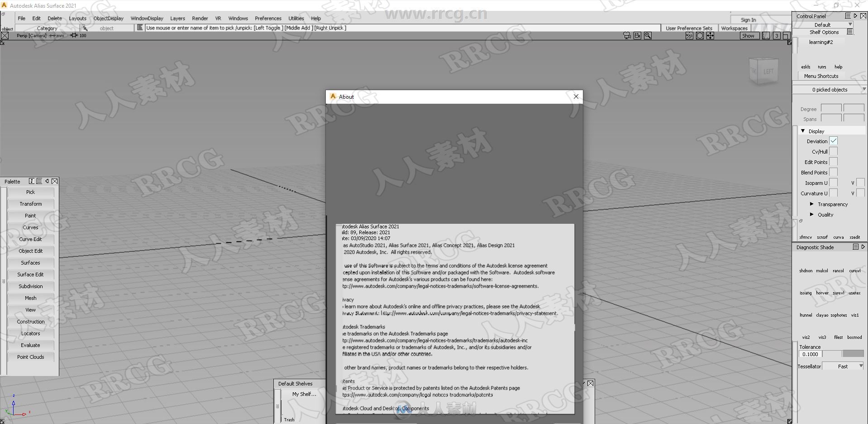
Task: Click the Palette sort icon left of menu
Action: pyautogui.click(x=32, y=181)
